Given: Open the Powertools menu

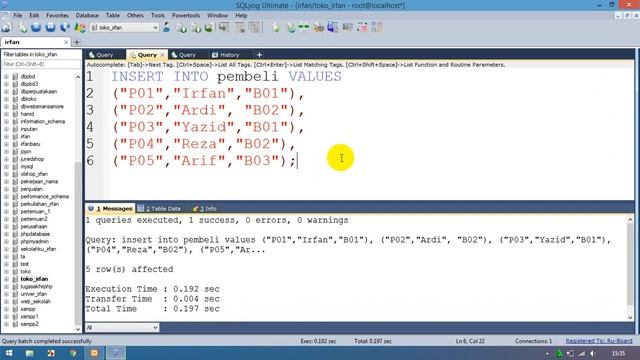Looking at the screenshot, I should [x=186, y=16].
